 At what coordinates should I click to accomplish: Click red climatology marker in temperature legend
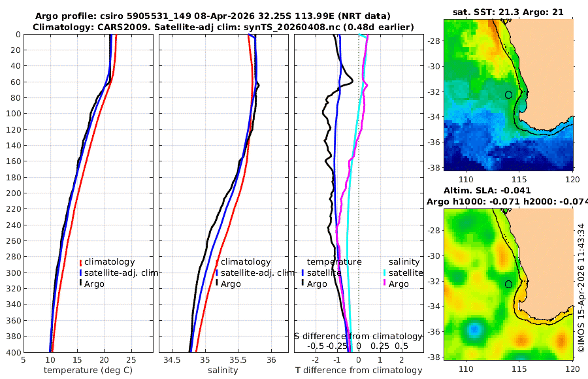coord(80,262)
